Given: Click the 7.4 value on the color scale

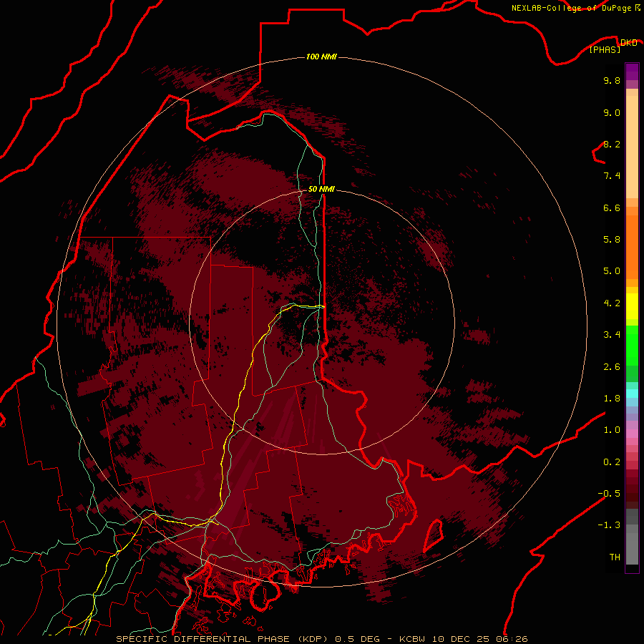Looking at the screenshot, I should click(612, 176).
